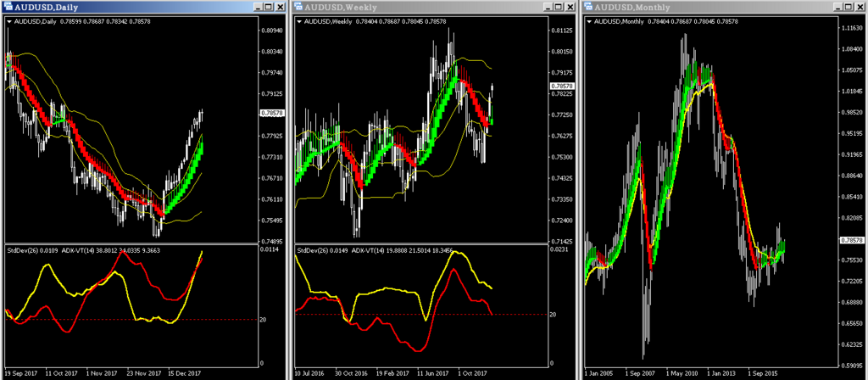Viewport: 868px width, 380px height.
Task: Click the AUDUSD,Monthly window chart icon
Action: click(x=588, y=7)
